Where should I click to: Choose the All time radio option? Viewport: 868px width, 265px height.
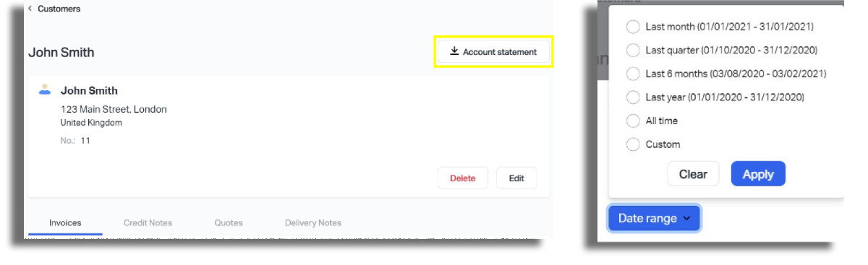[633, 121]
